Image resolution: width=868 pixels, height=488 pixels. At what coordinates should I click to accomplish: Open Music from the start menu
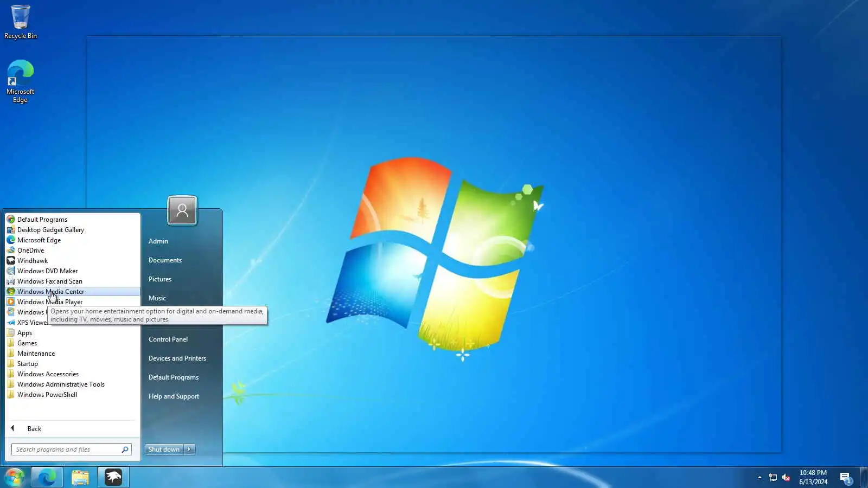click(x=157, y=298)
